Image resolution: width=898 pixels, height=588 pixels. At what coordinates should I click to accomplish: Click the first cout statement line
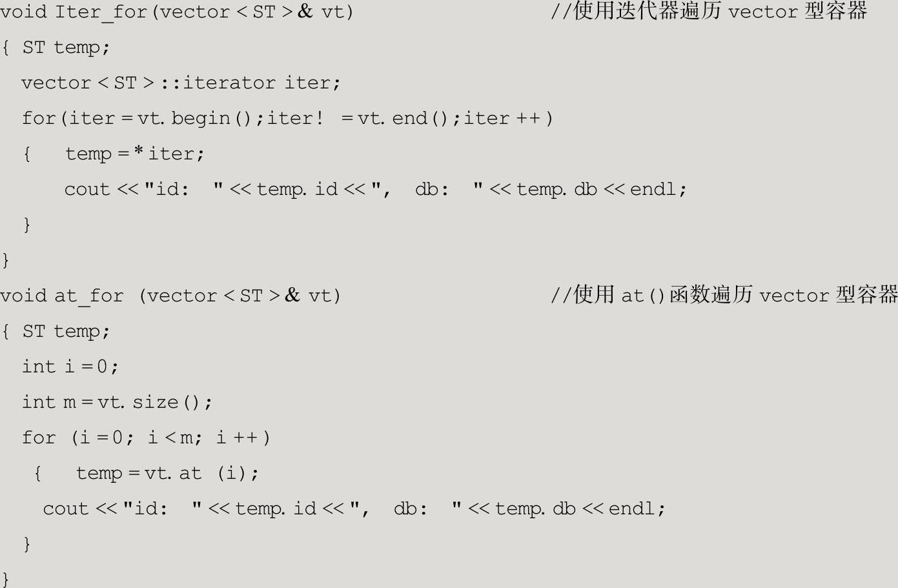pyautogui.click(x=374, y=190)
